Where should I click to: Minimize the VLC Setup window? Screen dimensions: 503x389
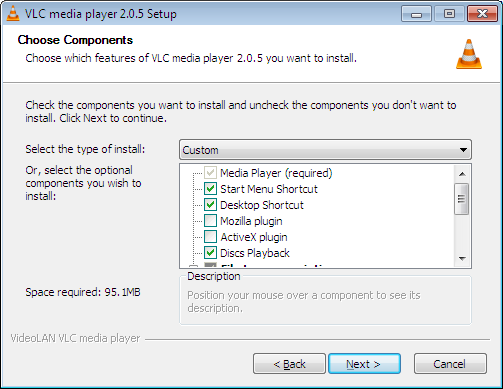click(416, 14)
